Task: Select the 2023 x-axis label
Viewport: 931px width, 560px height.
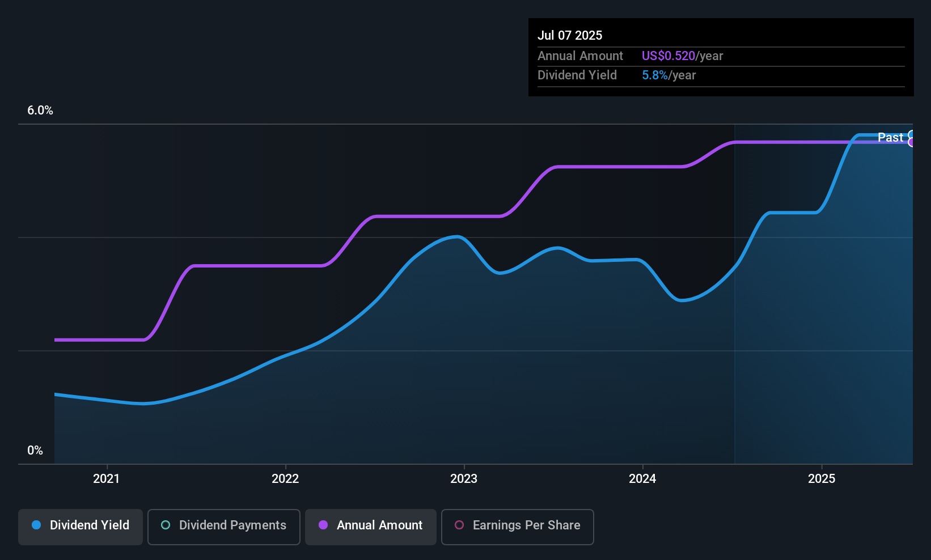Action: [464, 478]
